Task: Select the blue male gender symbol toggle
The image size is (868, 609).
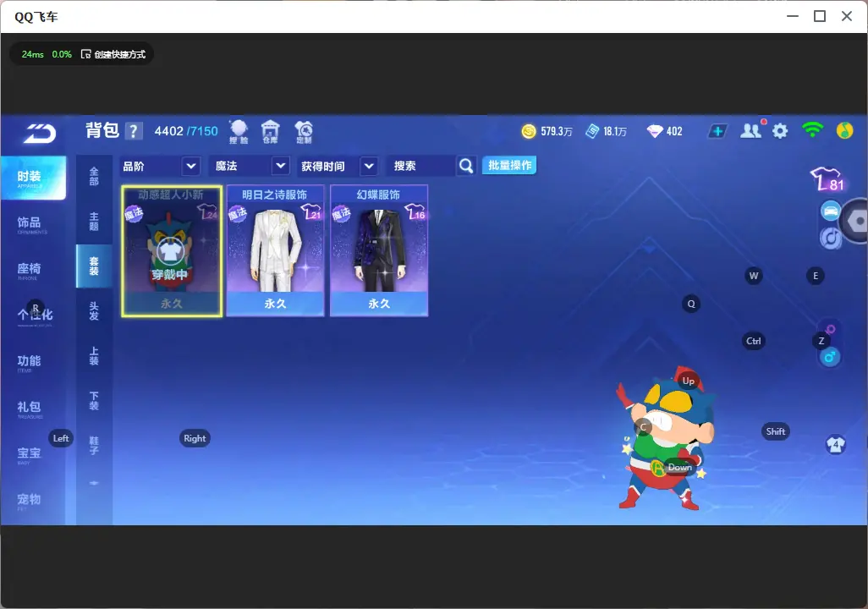Action: coord(830,357)
